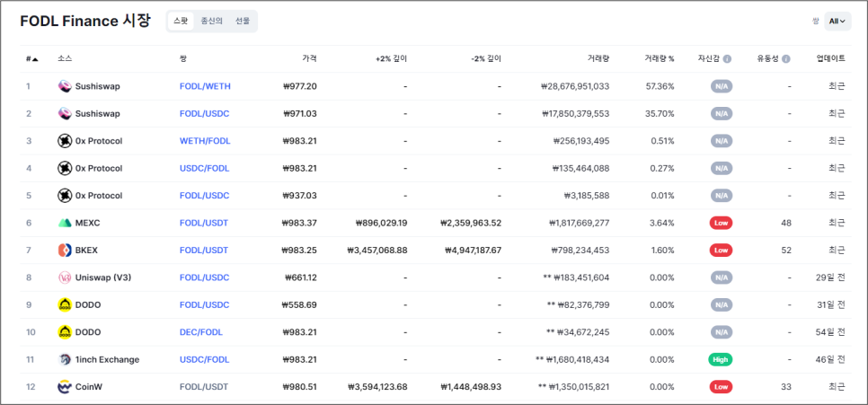
Task: Click the MEXC exchange logo
Action: click(x=65, y=223)
